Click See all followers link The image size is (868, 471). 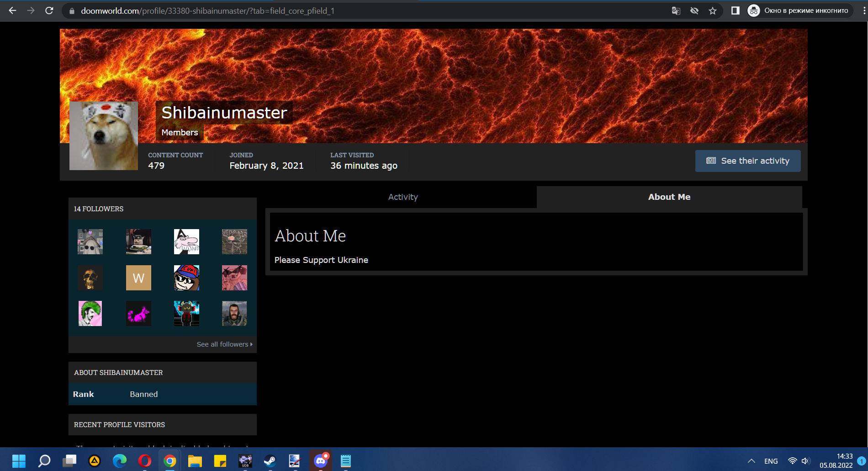[224, 344]
